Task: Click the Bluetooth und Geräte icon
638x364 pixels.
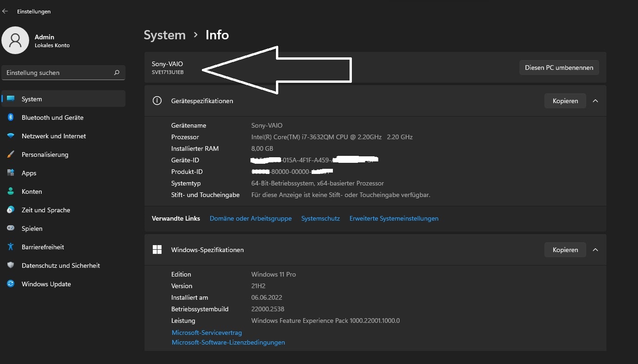Action: [11, 117]
